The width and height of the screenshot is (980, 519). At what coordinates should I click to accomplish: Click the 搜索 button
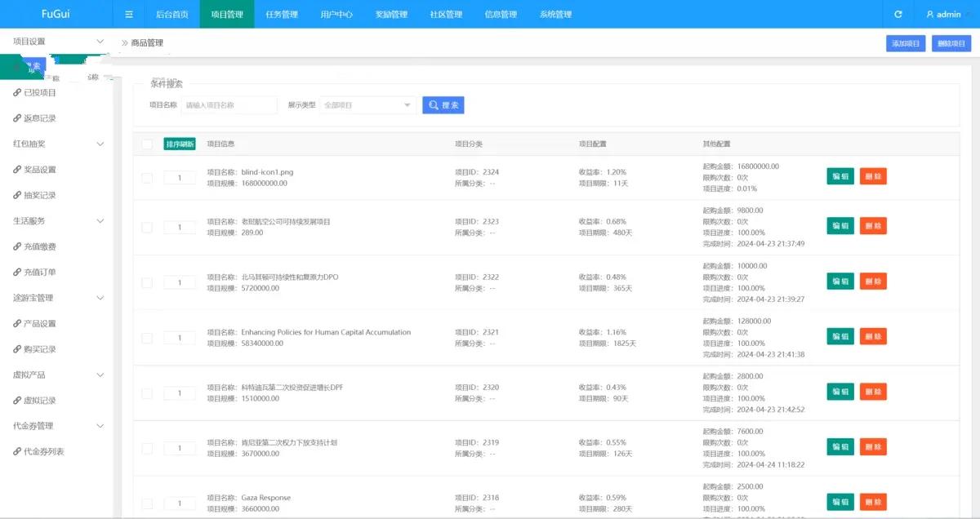coord(443,105)
